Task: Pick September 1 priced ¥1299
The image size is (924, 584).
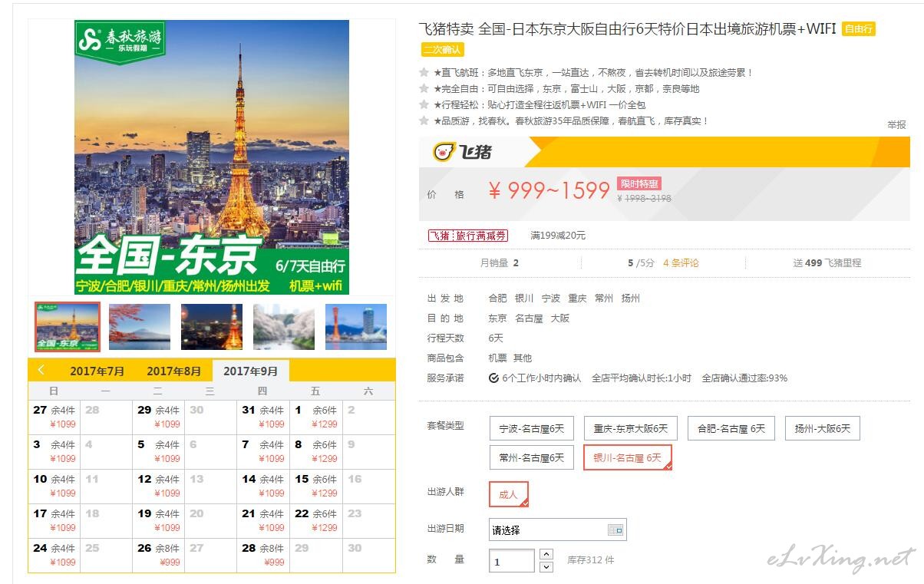Action: pyautogui.click(x=315, y=417)
